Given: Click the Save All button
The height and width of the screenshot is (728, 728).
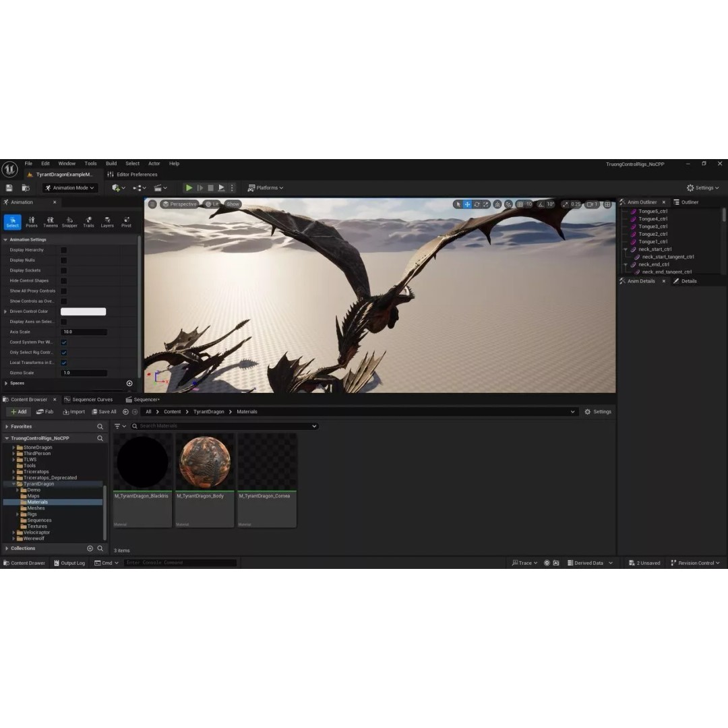Looking at the screenshot, I should click(x=104, y=413).
